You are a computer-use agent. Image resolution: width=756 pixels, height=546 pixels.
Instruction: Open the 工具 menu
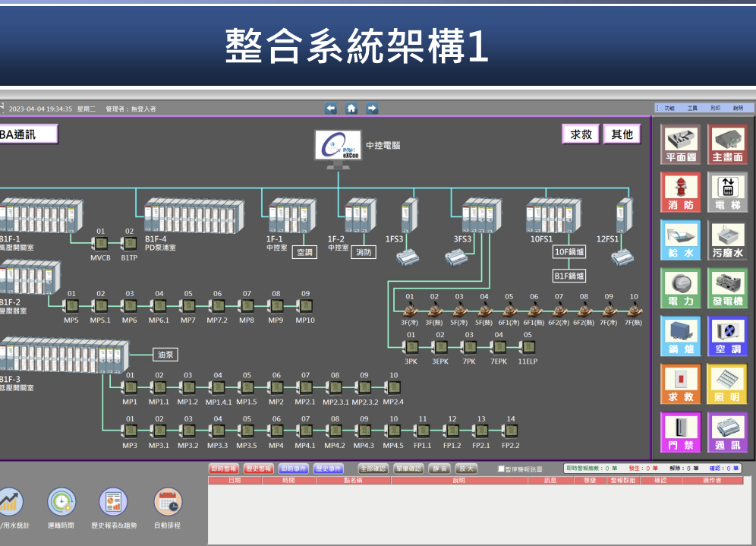(x=692, y=109)
